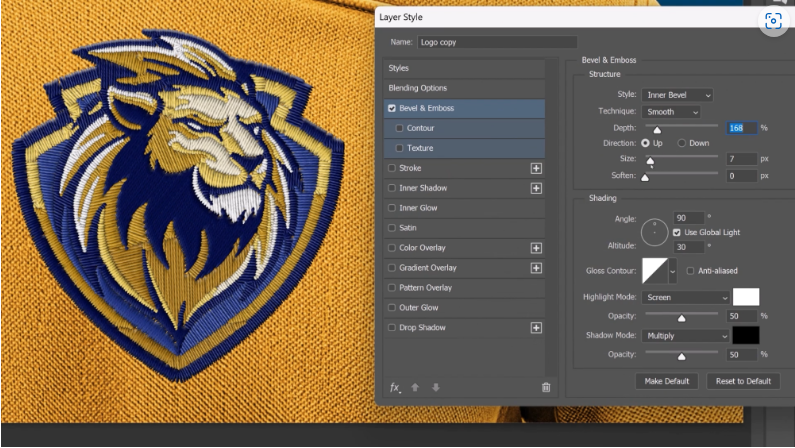Delete effect using trash icon
This screenshot has height=448, width=795.
tap(546, 387)
